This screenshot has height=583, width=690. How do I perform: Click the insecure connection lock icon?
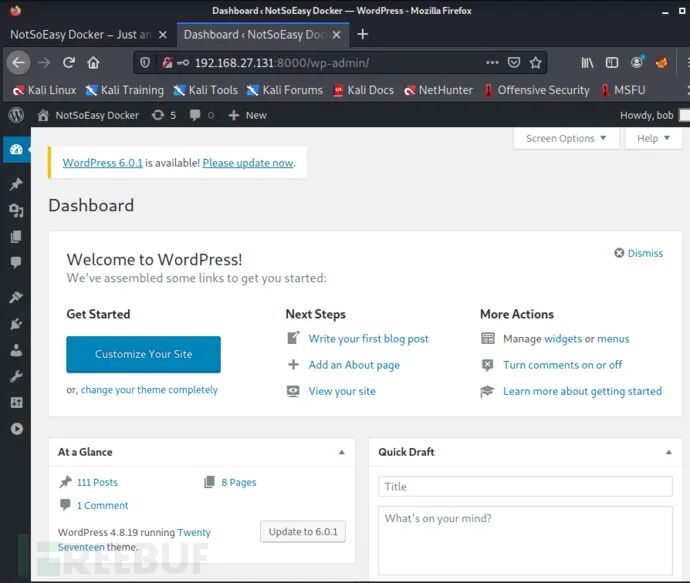167,63
